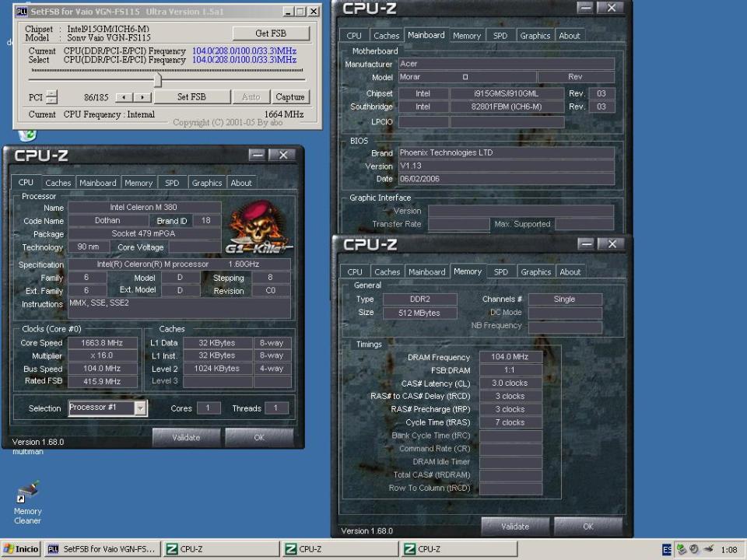Click the Recycle Bin desktop icon
Screen dimensions: 747x560
click(x=26, y=135)
